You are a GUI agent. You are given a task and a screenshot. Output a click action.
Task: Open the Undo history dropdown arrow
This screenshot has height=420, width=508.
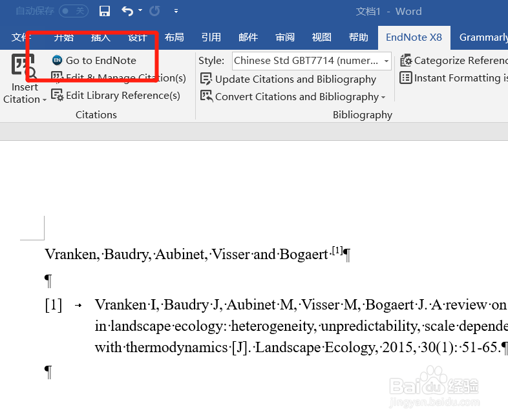coord(140,10)
